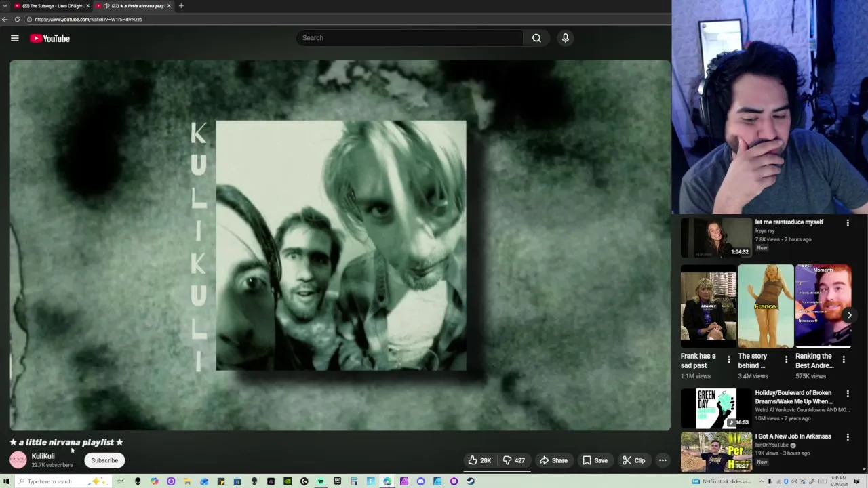Screen dimensions: 868x488
Task: Open the taskbar clock showing 6:45 PM
Action: [x=839, y=481]
